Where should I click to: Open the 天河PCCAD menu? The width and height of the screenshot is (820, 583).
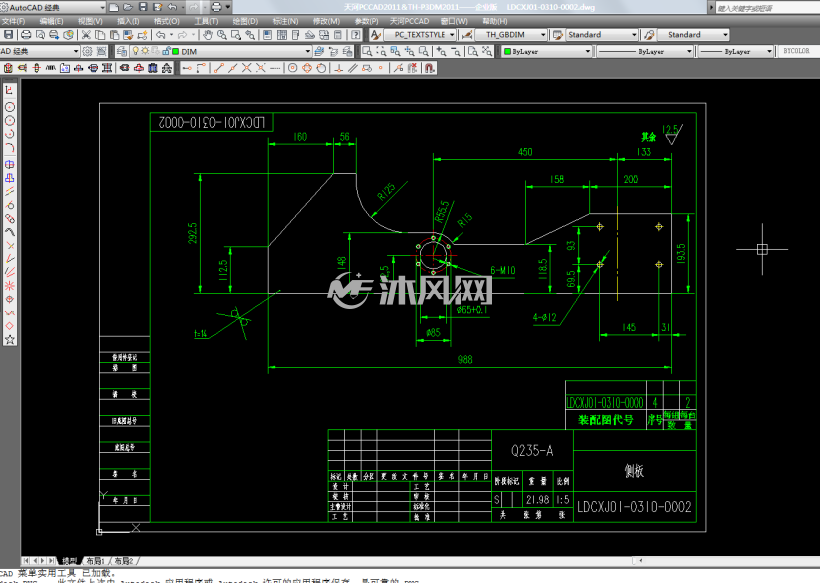click(409, 21)
